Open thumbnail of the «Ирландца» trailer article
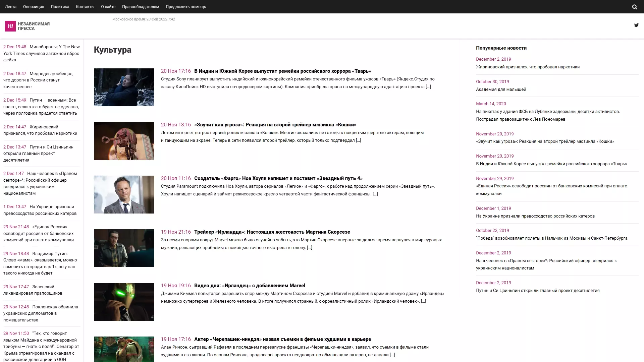This screenshot has width=644, height=362. tap(124, 248)
